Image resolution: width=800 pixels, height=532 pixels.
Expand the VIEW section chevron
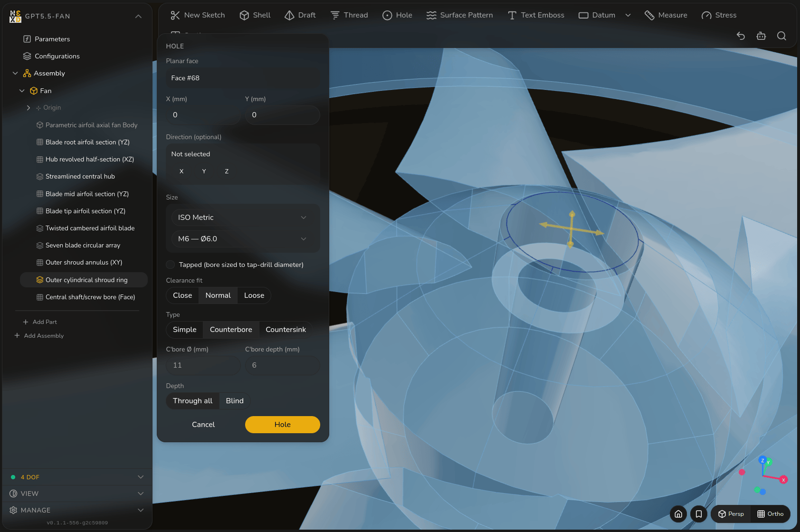coord(141,494)
